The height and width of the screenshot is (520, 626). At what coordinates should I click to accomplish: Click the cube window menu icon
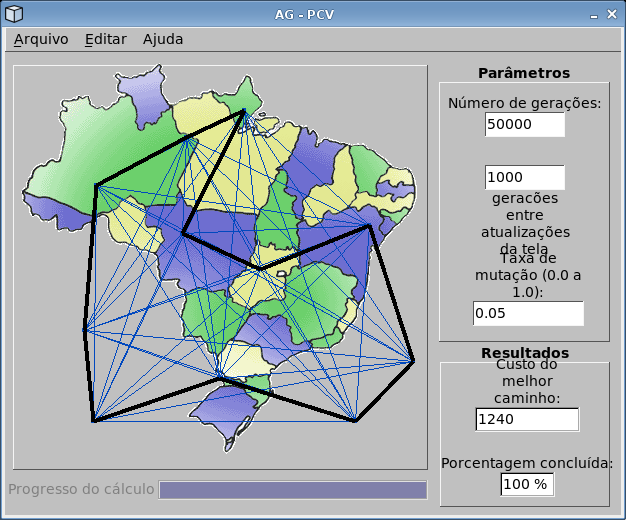13,13
